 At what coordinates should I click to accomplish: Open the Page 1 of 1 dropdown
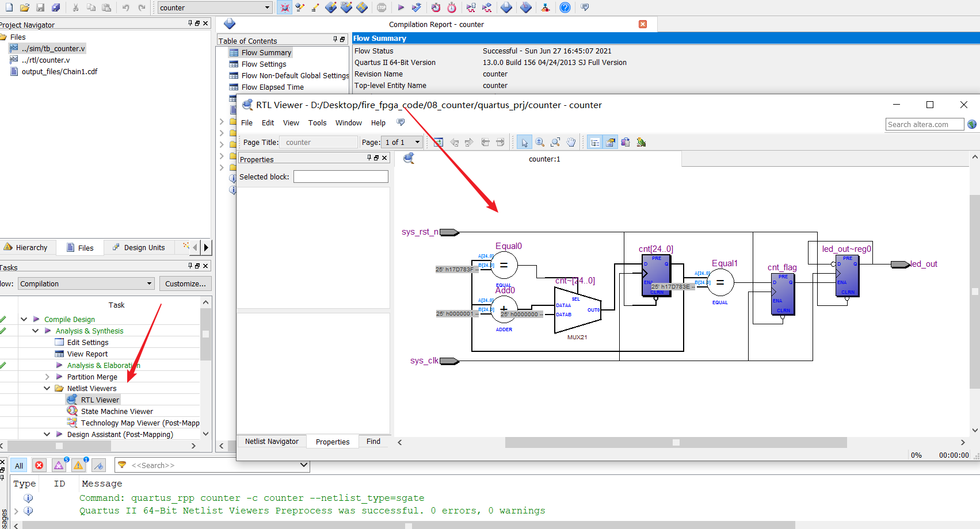(x=417, y=142)
